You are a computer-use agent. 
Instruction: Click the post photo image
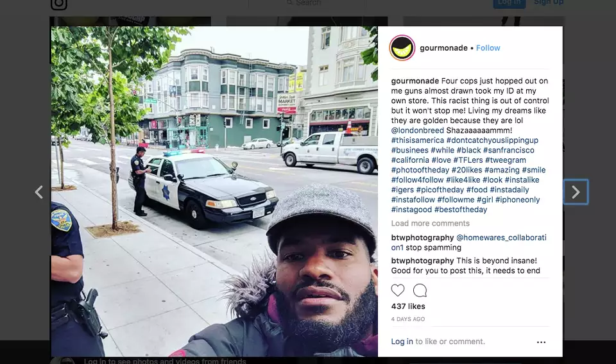(x=214, y=192)
